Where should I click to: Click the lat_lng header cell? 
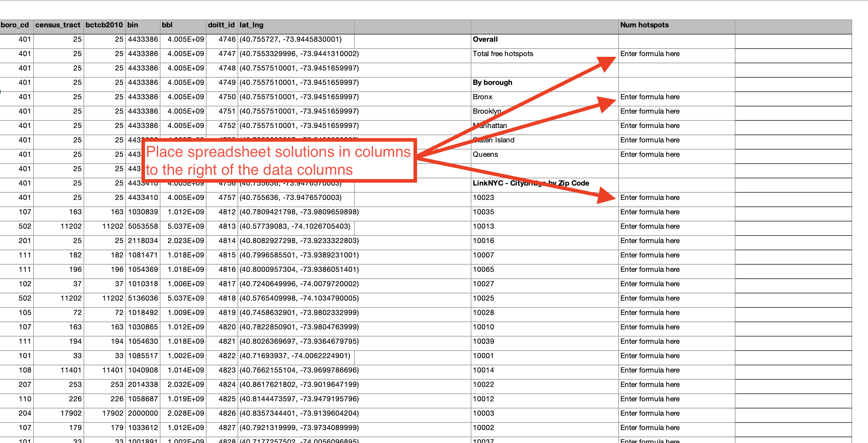click(296, 27)
